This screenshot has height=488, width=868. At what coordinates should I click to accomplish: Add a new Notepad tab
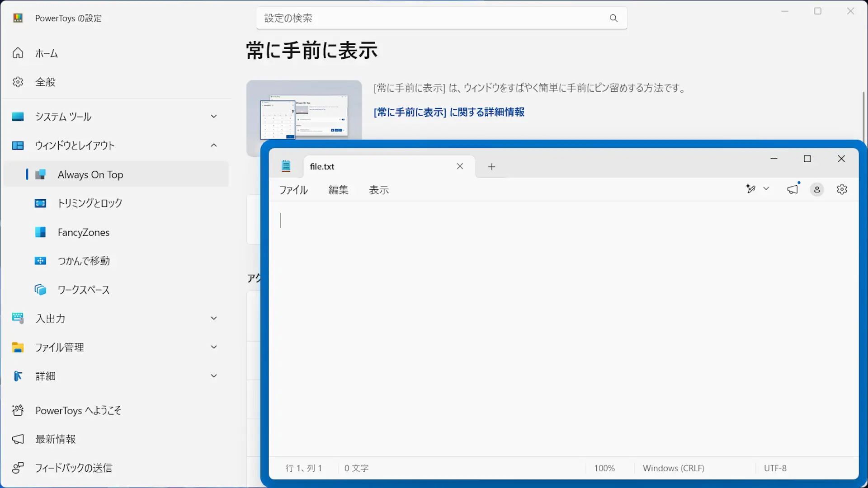pyautogui.click(x=491, y=167)
